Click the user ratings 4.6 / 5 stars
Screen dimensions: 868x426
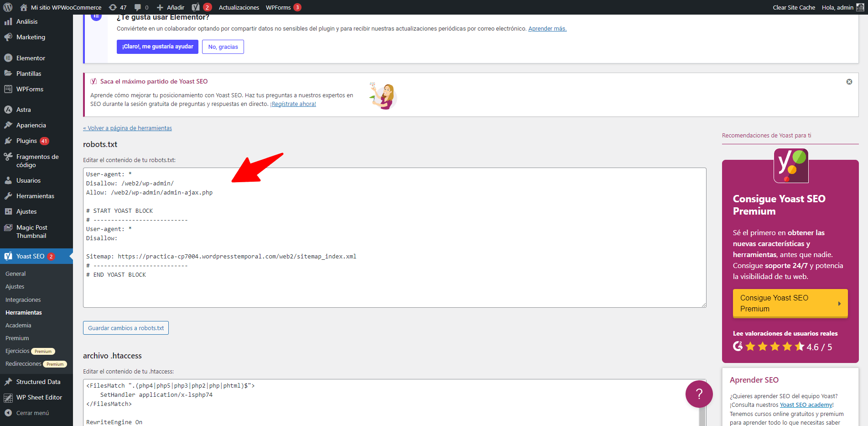click(783, 347)
